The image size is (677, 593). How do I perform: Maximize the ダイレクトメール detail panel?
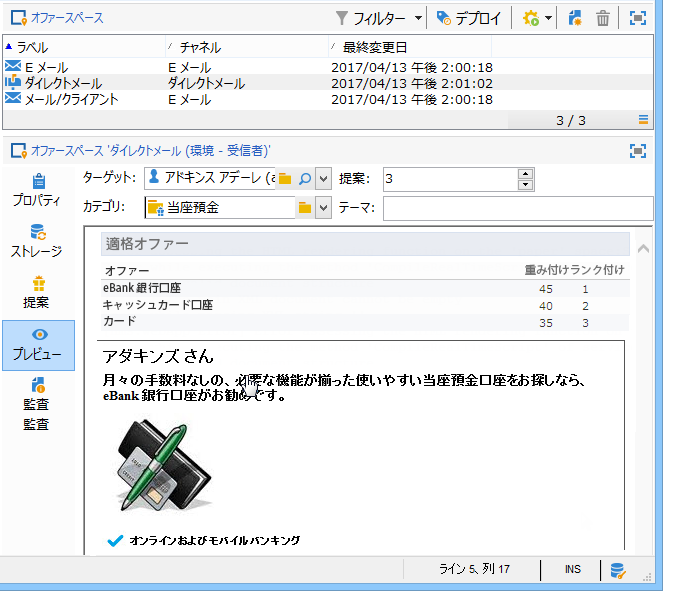point(638,151)
